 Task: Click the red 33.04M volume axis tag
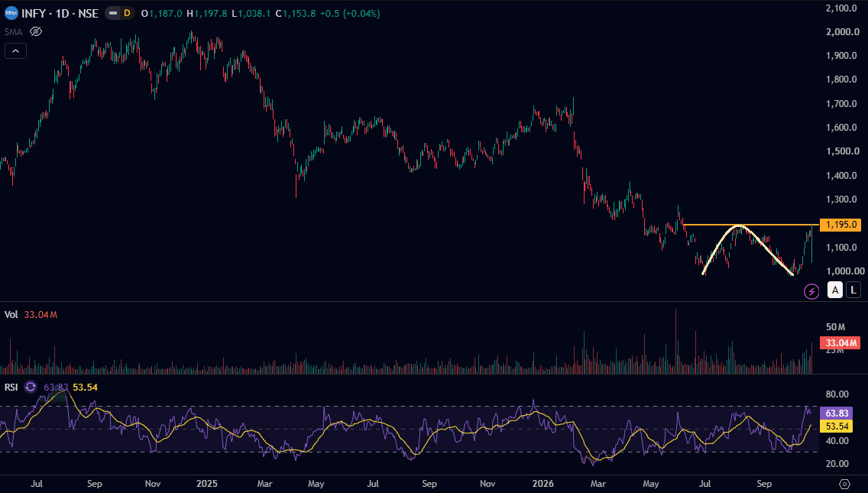[840, 343]
